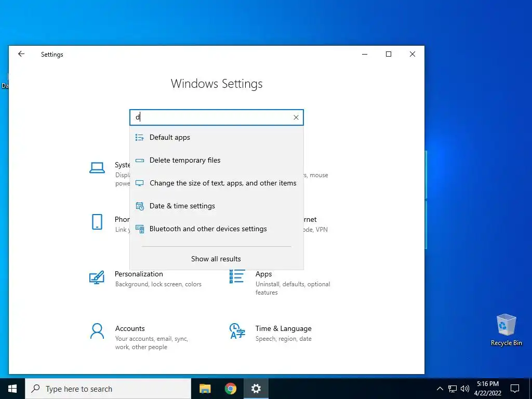Viewport: 532px width, 399px height.
Task: Choose Date & time settings suggestion
Action: click(x=217, y=206)
